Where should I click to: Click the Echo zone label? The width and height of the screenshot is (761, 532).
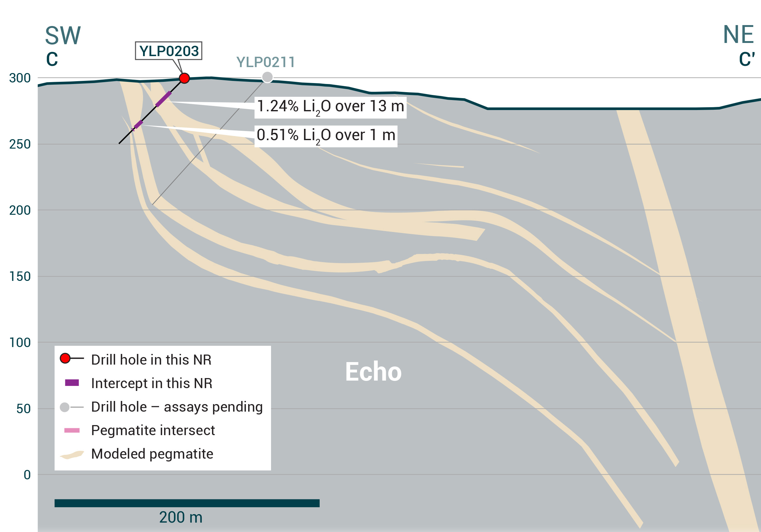[x=373, y=372]
